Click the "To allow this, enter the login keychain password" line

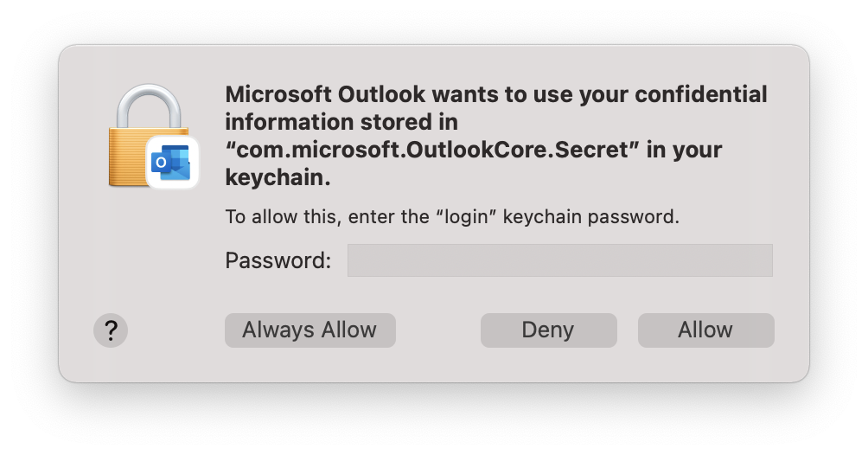click(451, 217)
